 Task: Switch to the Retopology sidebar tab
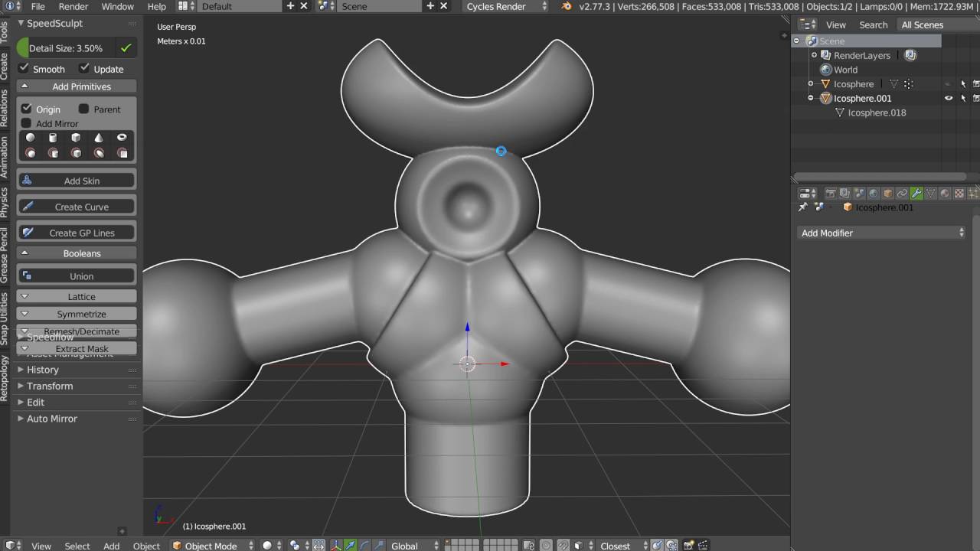coord(5,378)
